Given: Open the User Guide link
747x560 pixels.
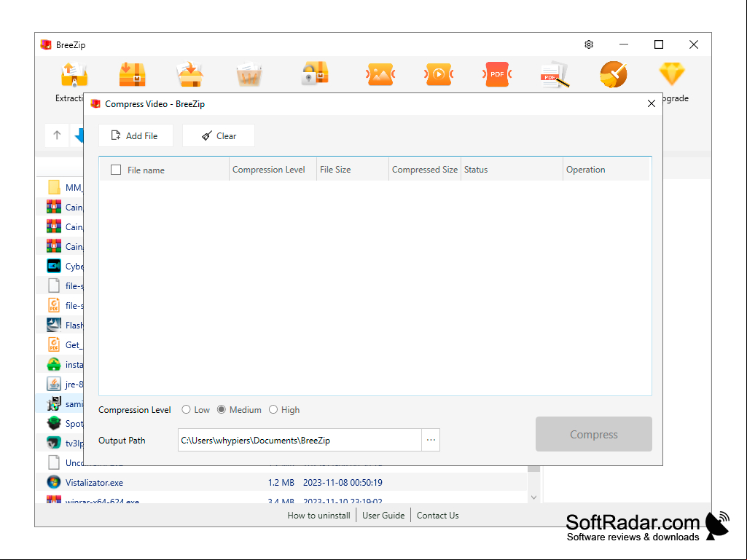Looking at the screenshot, I should coord(383,516).
